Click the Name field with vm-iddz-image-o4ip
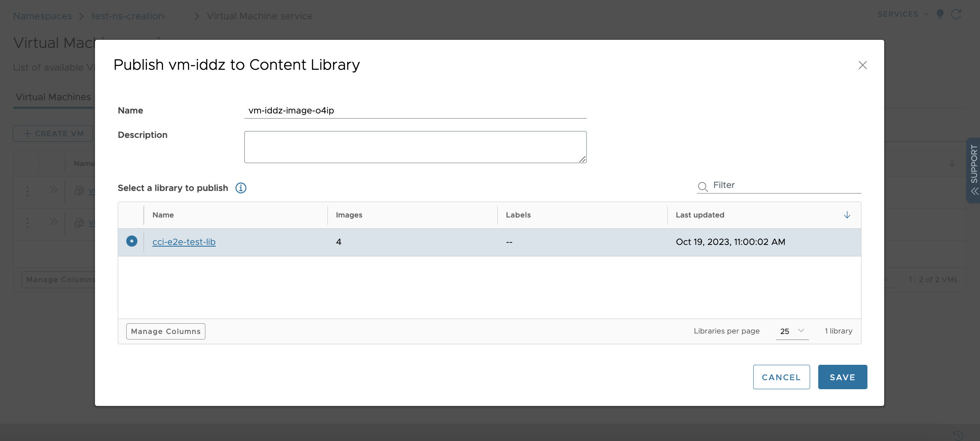 click(x=415, y=110)
